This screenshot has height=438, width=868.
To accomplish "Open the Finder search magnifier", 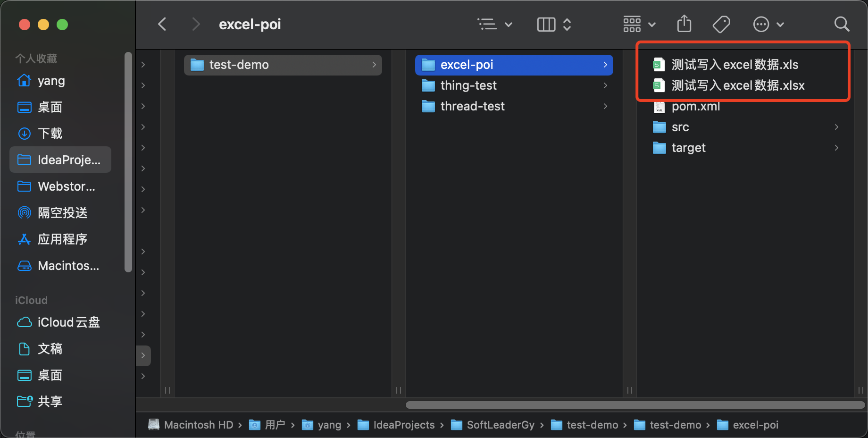I will pyautogui.click(x=842, y=24).
